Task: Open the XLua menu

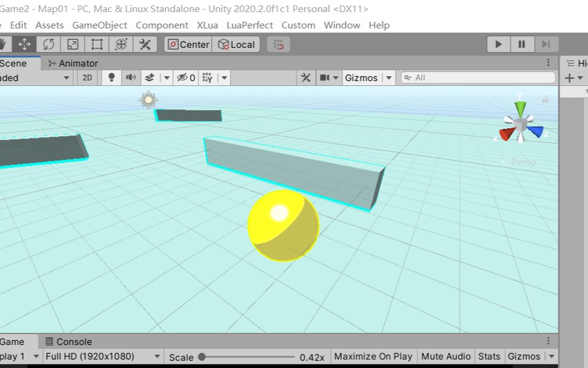Action: tap(207, 25)
